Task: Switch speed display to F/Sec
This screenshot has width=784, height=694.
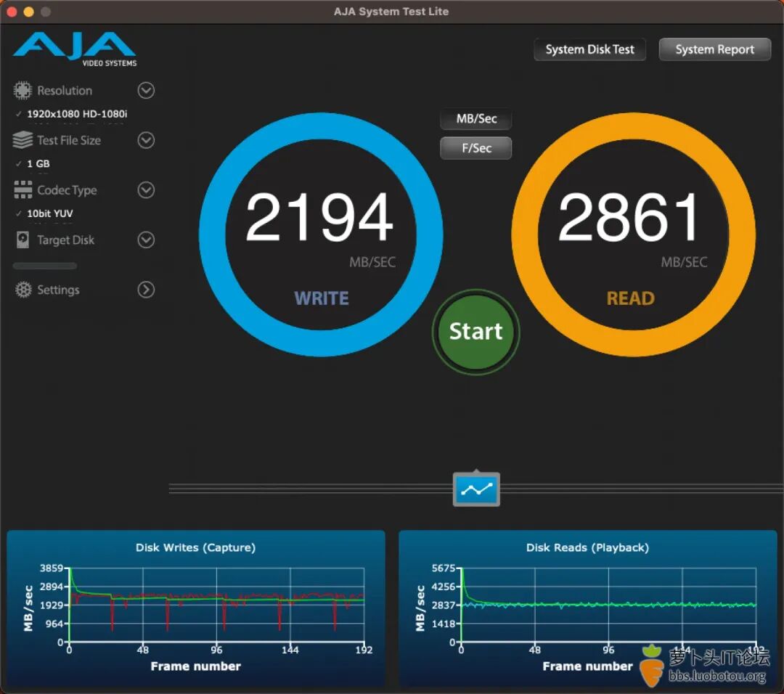Action: 475,148
